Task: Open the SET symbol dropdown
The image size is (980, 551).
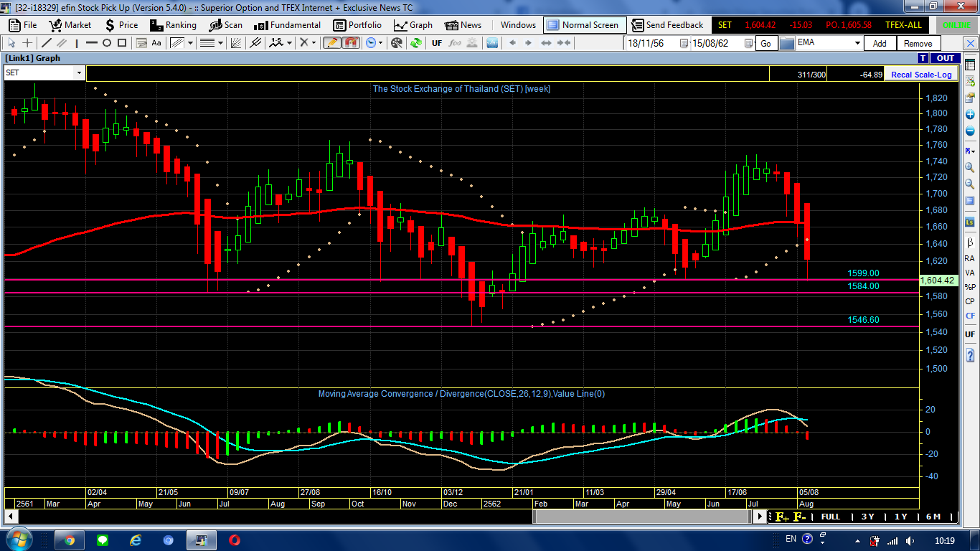Action: [79, 73]
